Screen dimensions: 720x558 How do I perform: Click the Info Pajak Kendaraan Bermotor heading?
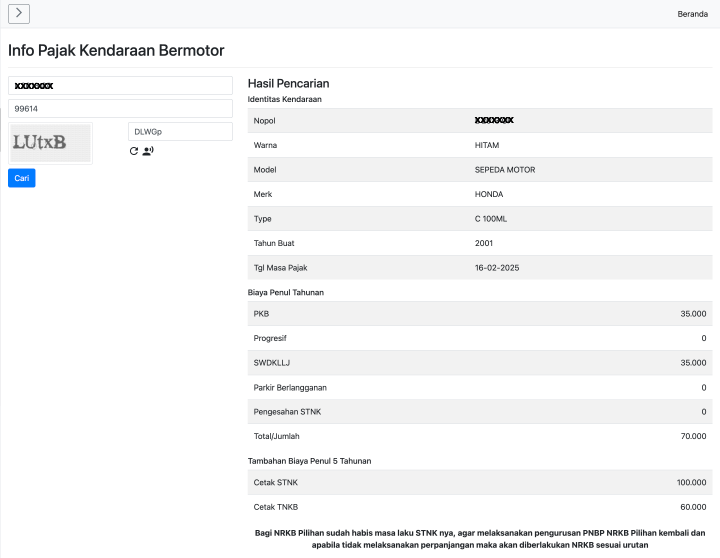pyautogui.click(x=116, y=50)
